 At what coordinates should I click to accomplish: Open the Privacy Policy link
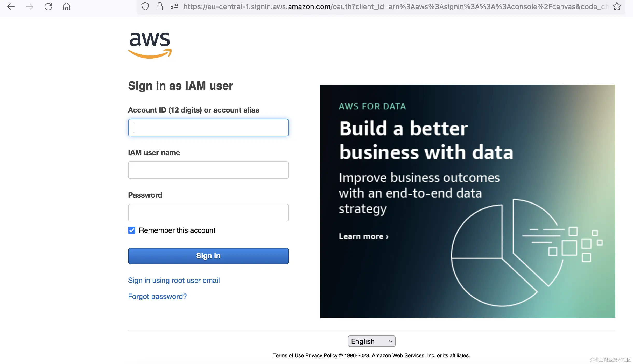click(x=321, y=355)
